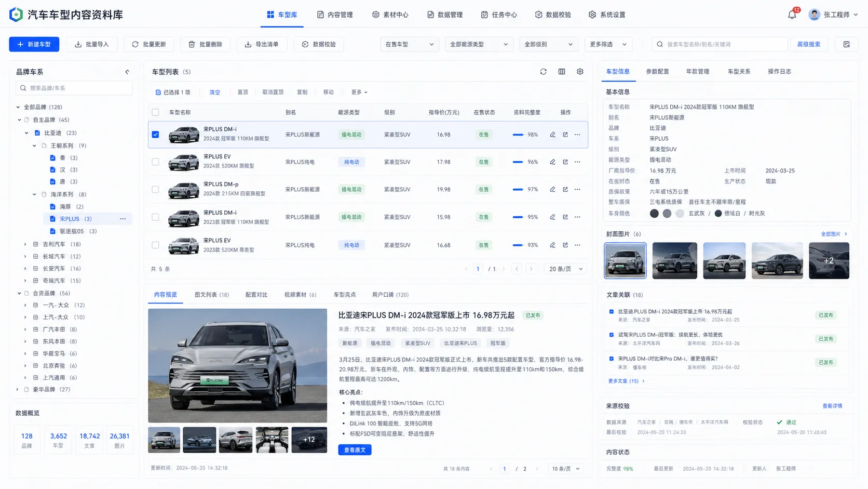
Task: Click 查看详情 in 来源校验 section
Action: (832, 406)
